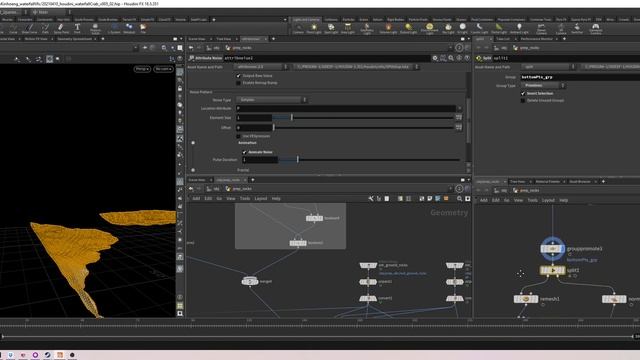640x360 pixels.
Task: Create a Point Light from the shelf
Action: pyautogui.click(x=314, y=29)
